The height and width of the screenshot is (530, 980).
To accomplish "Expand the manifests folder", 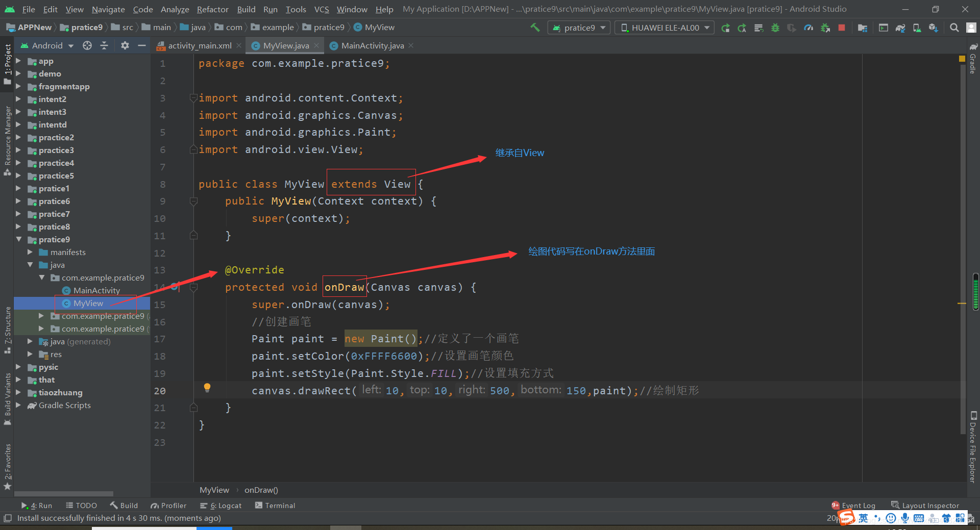I will [x=30, y=252].
